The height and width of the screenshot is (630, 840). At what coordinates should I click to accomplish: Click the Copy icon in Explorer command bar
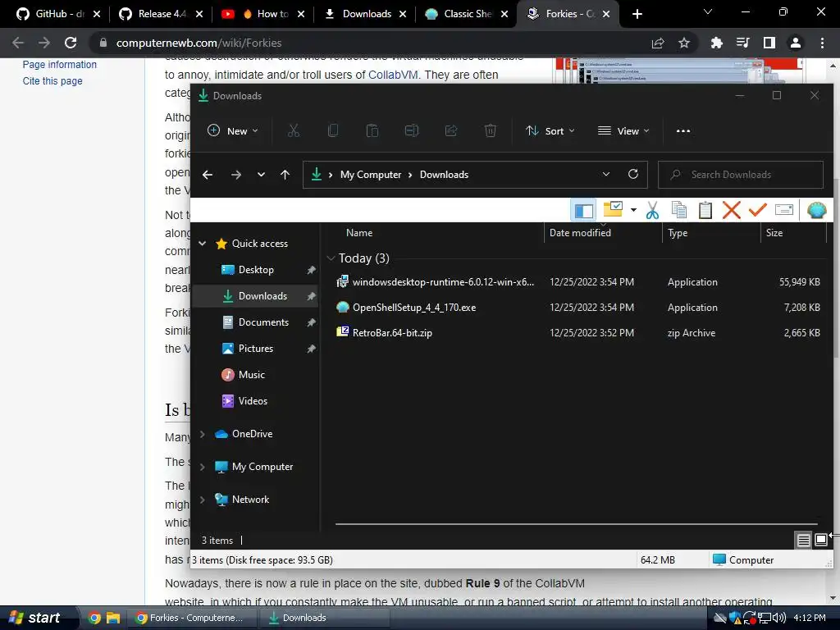pos(333,130)
